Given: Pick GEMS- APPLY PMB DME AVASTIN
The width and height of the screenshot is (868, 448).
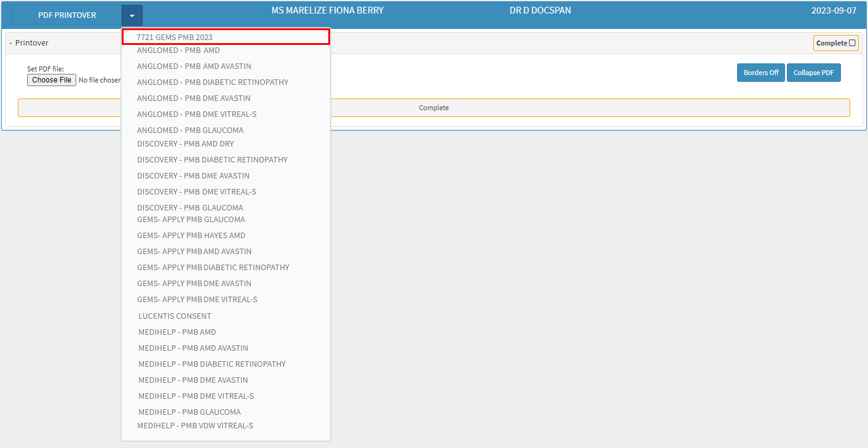Looking at the screenshot, I should pyautogui.click(x=194, y=284).
